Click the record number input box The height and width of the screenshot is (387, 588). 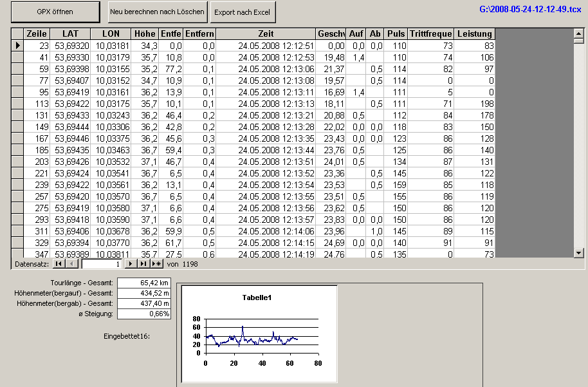(102, 264)
